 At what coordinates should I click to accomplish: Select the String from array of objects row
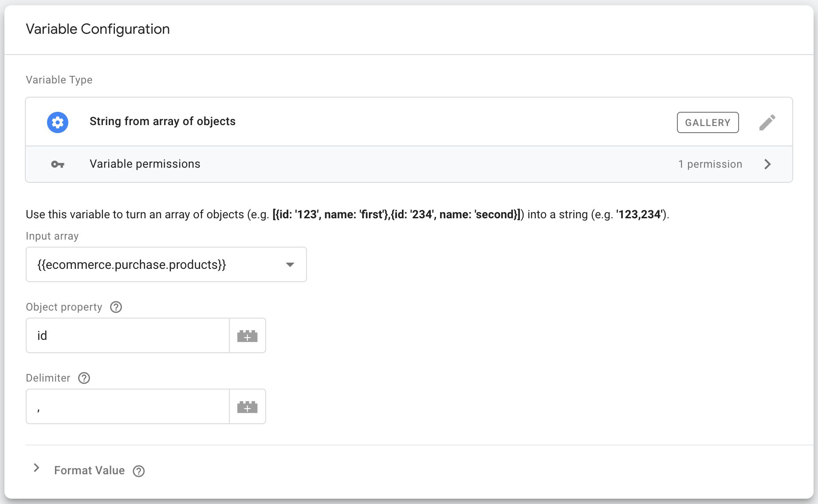pos(162,121)
